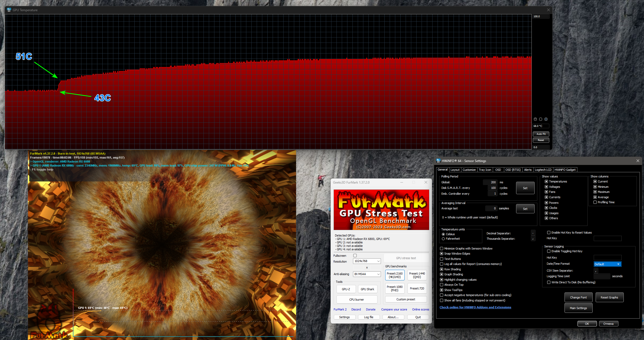Open the Resolution 1024x768 dropdown
The image size is (644, 340).
[367, 261]
